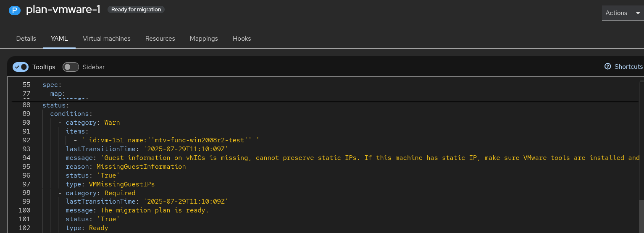Jump to sticky 'spec:' line 55

[x=52, y=84]
